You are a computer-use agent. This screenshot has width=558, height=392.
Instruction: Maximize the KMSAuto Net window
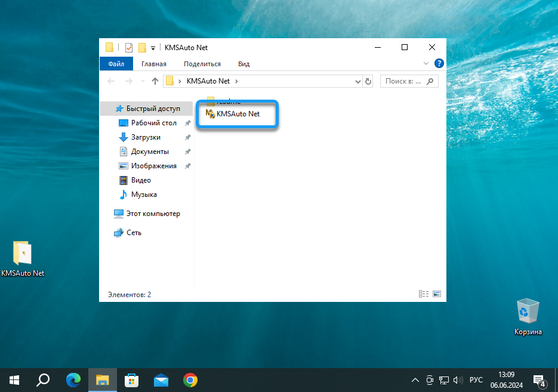[405, 47]
